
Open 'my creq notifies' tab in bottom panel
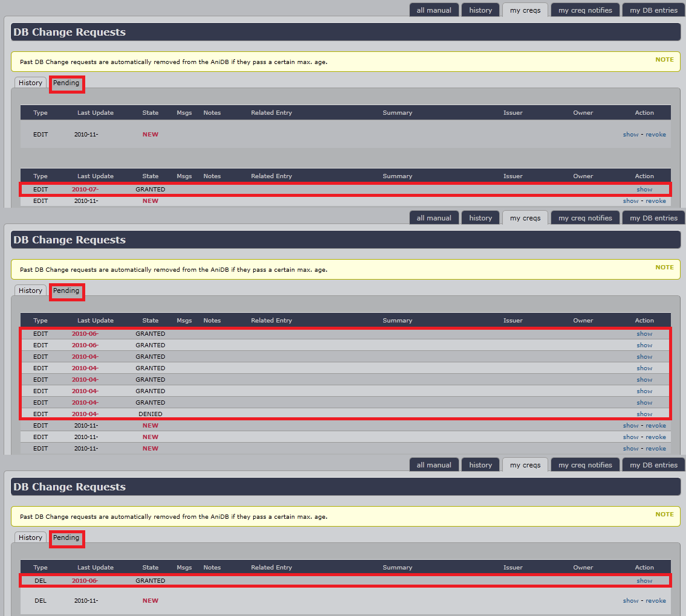pos(584,465)
